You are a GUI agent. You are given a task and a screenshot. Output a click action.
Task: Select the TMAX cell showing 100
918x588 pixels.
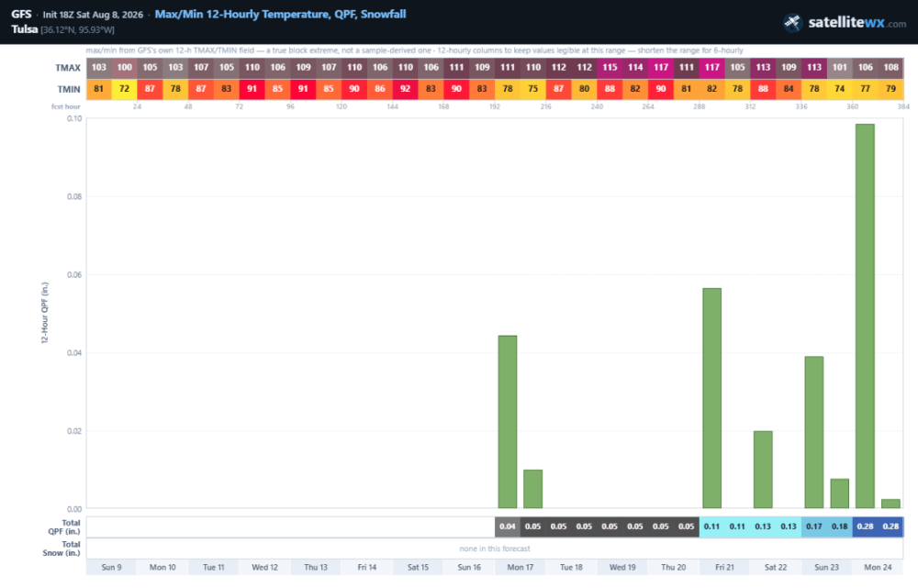(x=124, y=67)
